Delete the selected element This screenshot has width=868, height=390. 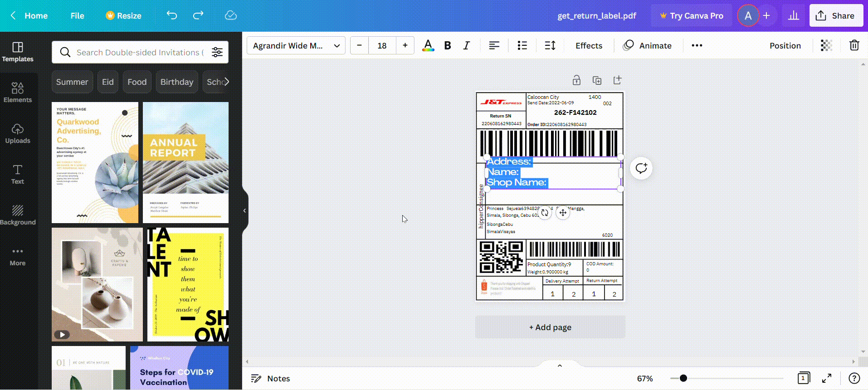pos(854,45)
